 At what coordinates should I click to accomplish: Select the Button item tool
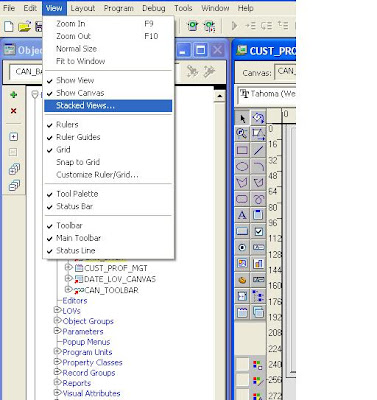click(x=242, y=231)
